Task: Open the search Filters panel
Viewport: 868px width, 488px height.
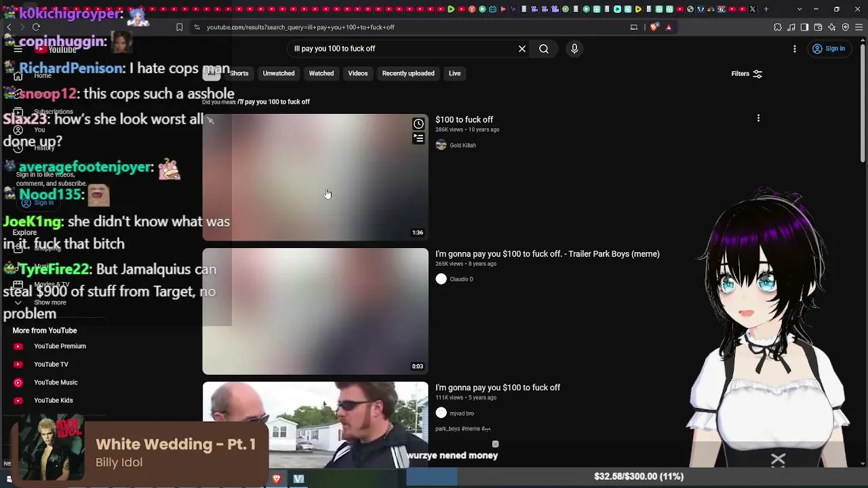Action: click(747, 74)
